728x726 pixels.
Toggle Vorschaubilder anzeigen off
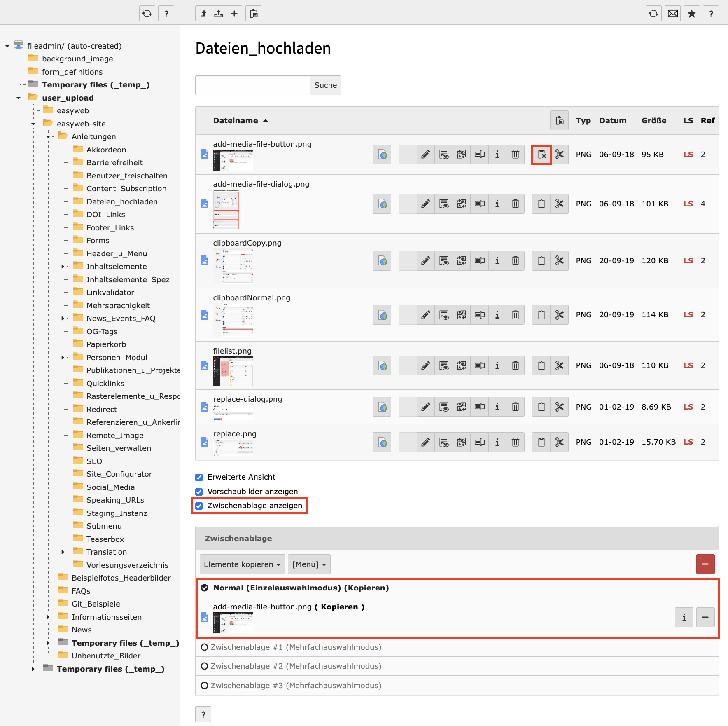click(x=199, y=491)
